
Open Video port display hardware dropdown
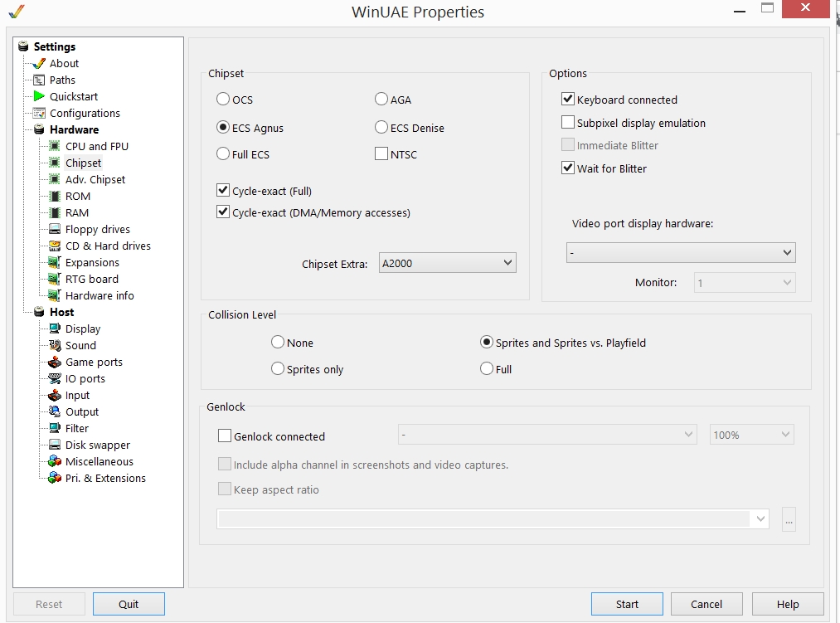pyautogui.click(x=681, y=252)
